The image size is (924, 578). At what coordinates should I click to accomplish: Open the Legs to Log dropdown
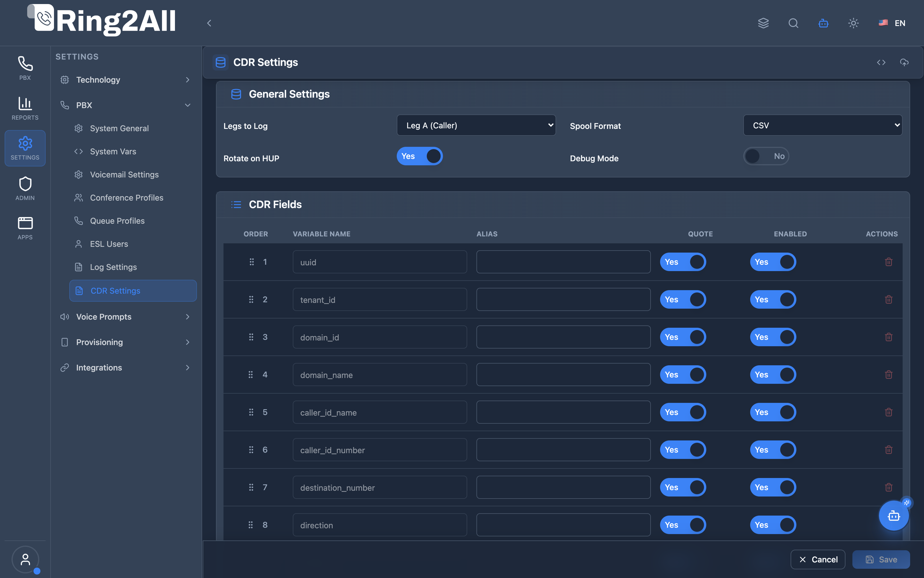point(476,125)
